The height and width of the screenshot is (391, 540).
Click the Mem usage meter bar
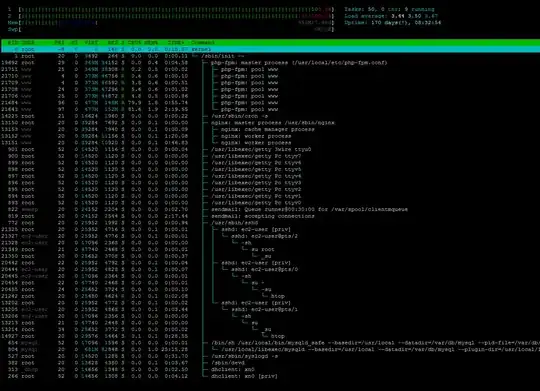pos(171,23)
